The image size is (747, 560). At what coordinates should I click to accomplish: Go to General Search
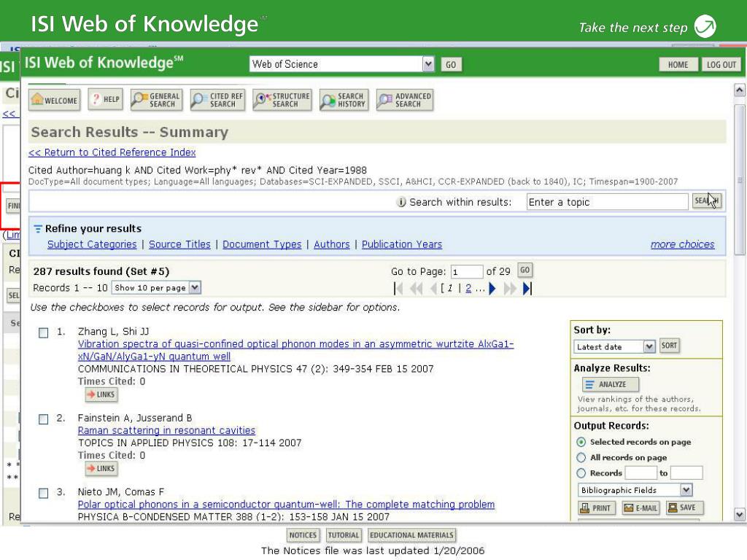(156, 100)
